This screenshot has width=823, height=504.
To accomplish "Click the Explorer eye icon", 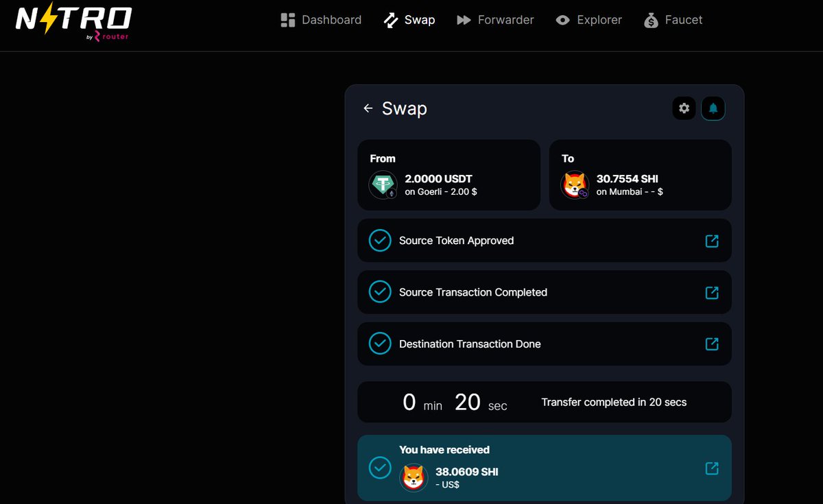I will pos(563,21).
